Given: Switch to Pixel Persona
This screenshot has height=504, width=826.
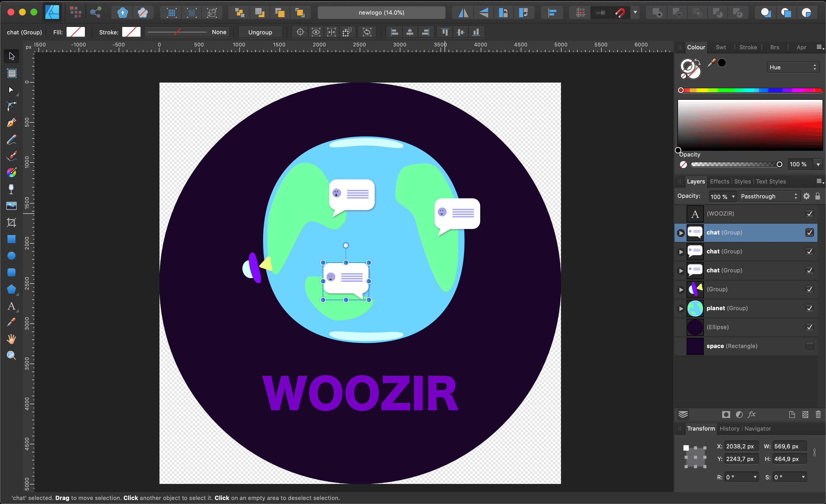Looking at the screenshot, I should coord(76,12).
